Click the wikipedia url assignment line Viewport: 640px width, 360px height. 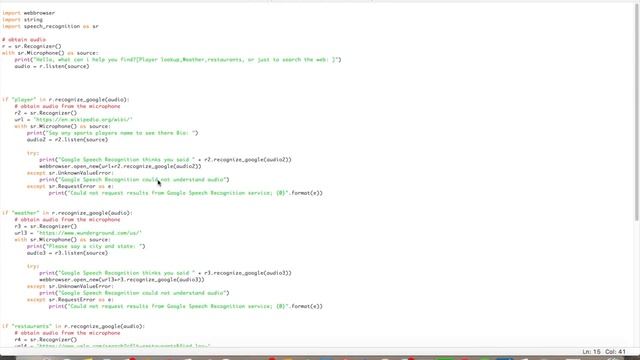[73, 120]
